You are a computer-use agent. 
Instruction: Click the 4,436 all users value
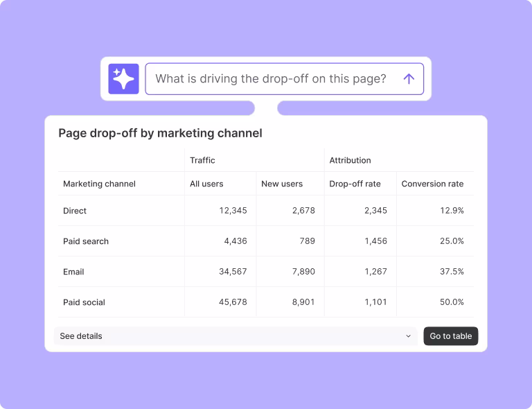(236, 241)
